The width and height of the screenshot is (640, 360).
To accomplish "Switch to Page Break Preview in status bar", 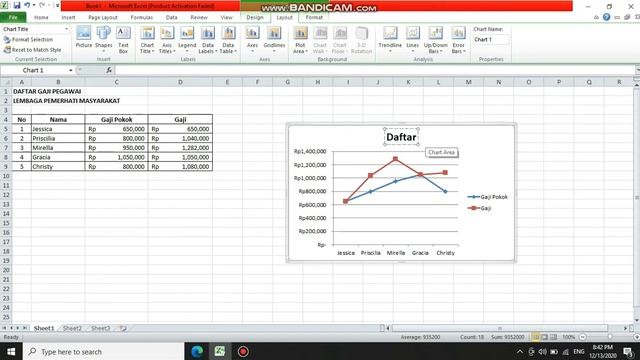I will pos(553,337).
